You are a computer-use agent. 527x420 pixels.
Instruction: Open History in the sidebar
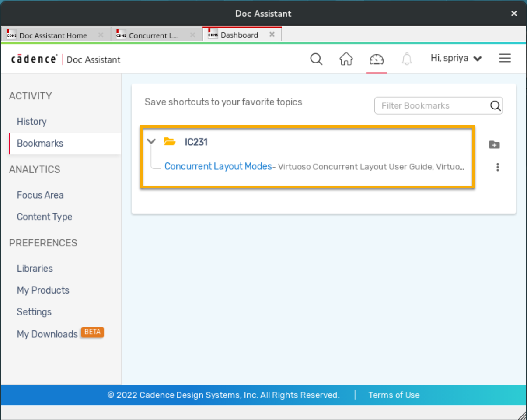click(x=31, y=122)
